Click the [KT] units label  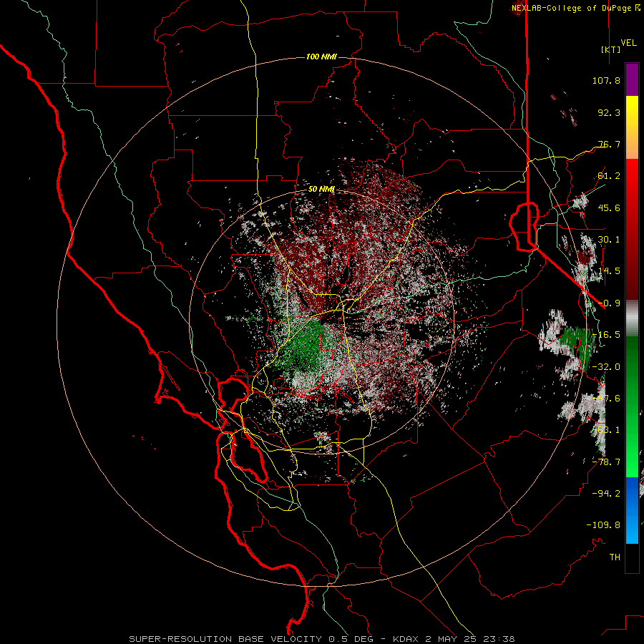coord(610,49)
